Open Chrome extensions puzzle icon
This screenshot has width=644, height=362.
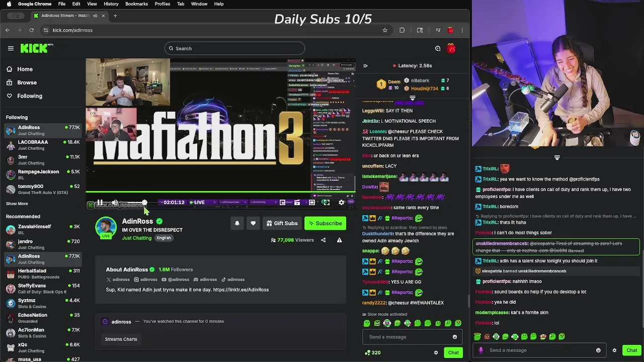point(402,30)
